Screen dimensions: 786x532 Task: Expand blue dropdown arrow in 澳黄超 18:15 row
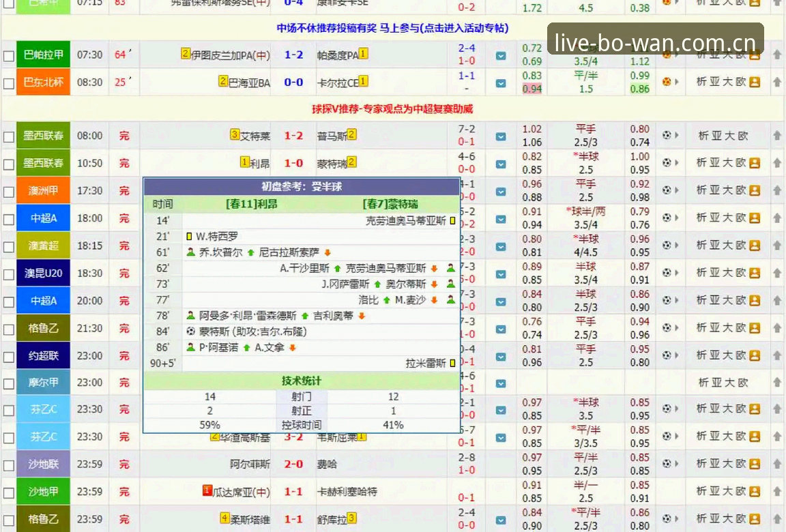(x=501, y=247)
